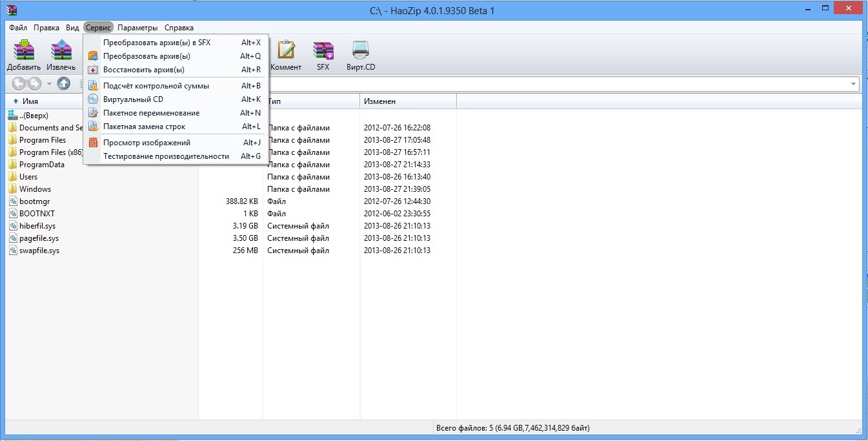Screen dimensions: 868x441
Task: Select the bootmgr file
Action: coord(34,201)
